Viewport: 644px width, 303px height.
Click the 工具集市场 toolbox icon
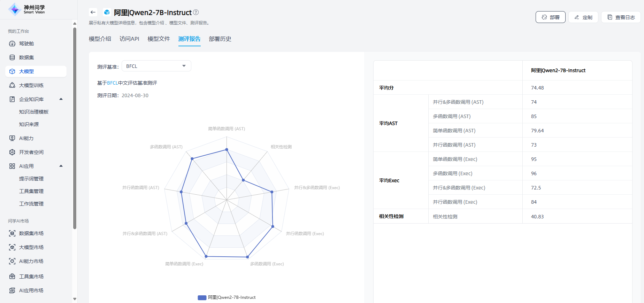12,277
